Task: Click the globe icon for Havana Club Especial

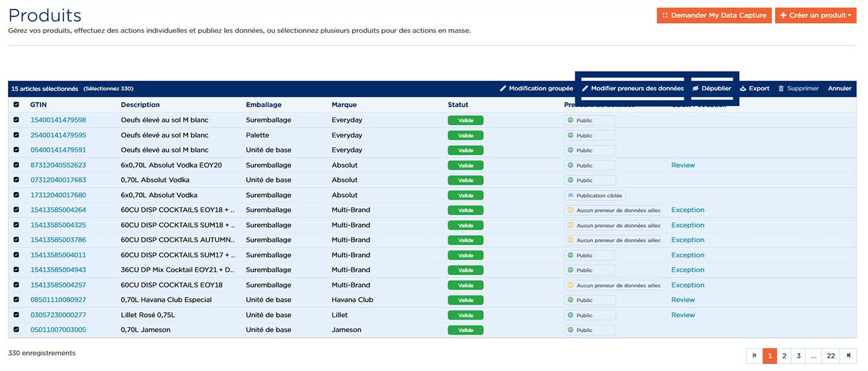Action: pyautogui.click(x=570, y=300)
